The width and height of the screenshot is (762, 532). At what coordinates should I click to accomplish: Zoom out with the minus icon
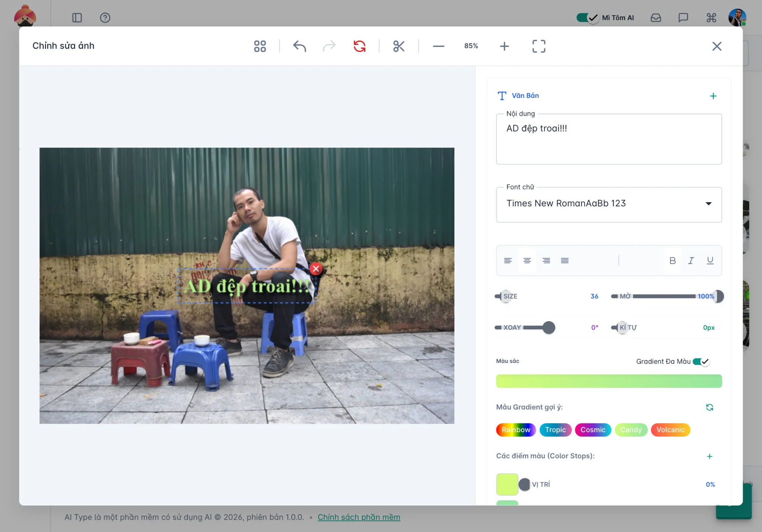click(x=439, y=46)
